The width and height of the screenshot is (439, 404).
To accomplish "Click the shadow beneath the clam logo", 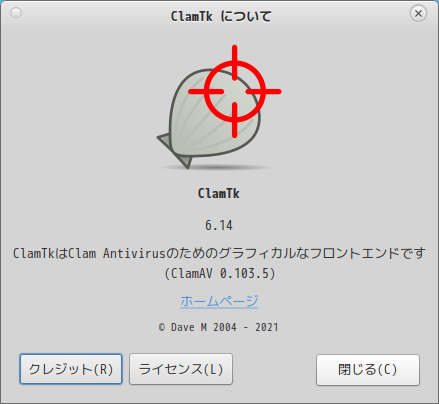I will tap(216, 167).
